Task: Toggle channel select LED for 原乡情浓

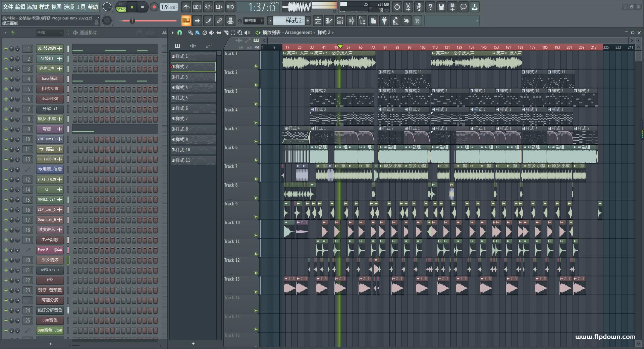Action: [x=68, y=260]
